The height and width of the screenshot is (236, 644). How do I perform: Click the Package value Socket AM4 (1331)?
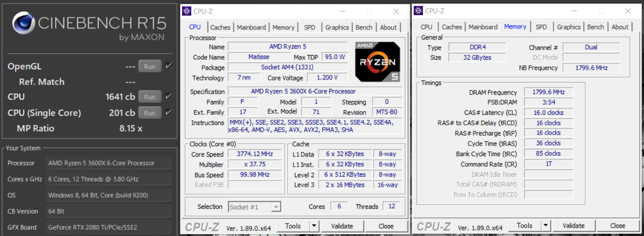pos(288,67)
